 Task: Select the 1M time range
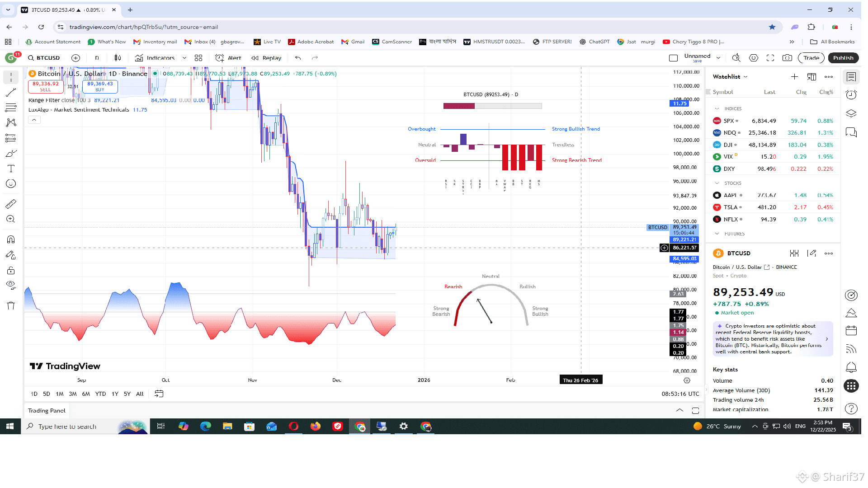coord(60,394)
